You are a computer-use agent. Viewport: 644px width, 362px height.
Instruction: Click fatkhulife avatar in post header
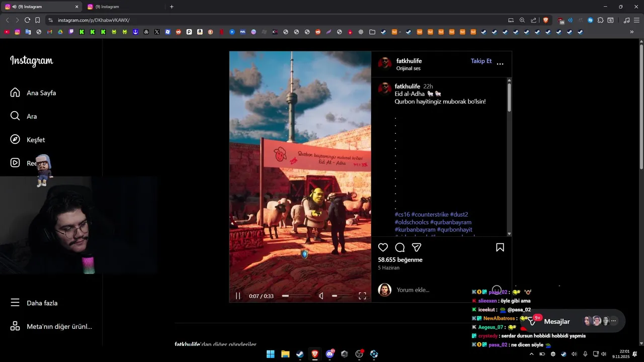(x=385, y=63)
